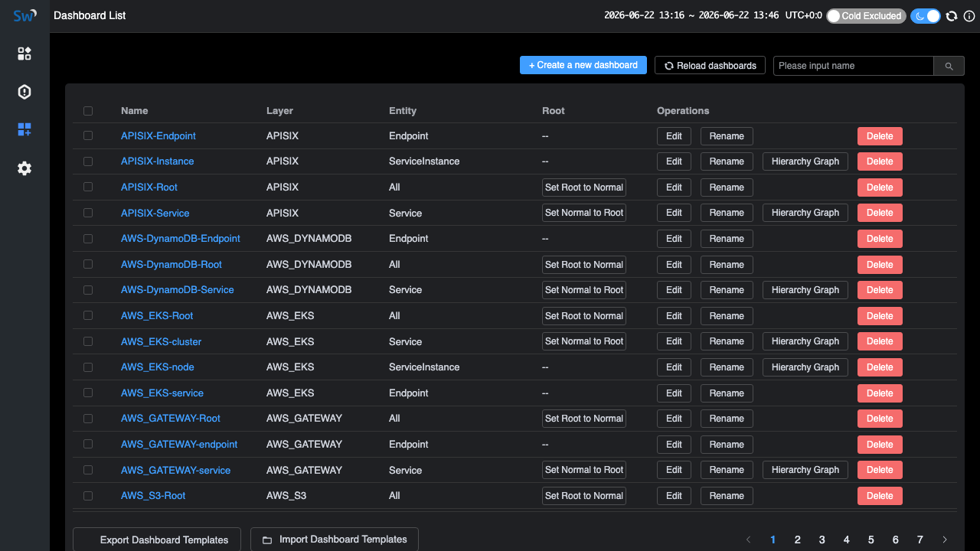Open the info icon in top bar
This screenshot has width=980, height=551.
coord(969,16)
